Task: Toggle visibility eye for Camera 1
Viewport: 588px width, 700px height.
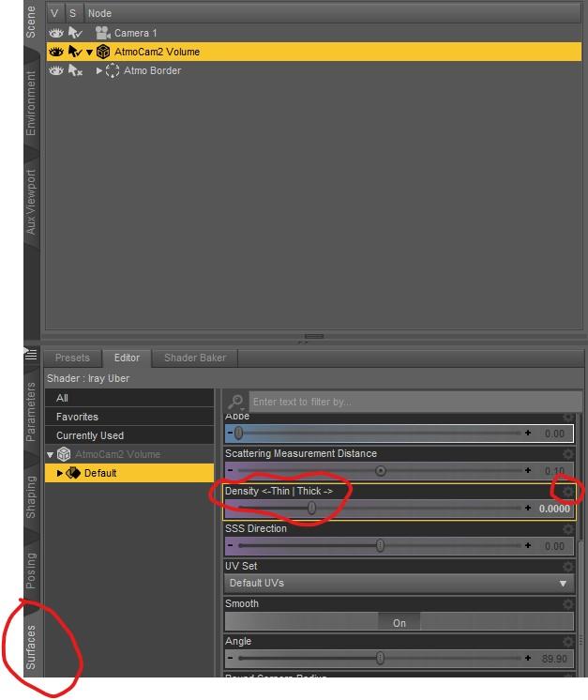Action: 56,33
